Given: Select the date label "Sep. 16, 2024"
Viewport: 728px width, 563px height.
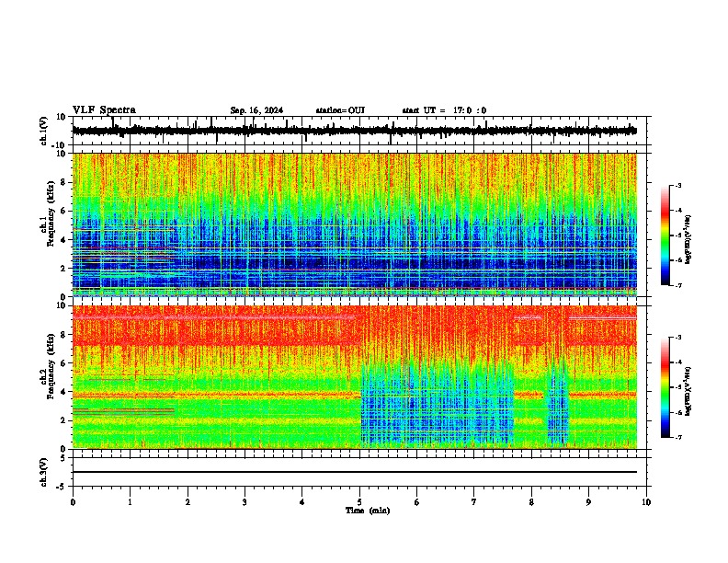Looking at the screenshot, I should (256, 110).
